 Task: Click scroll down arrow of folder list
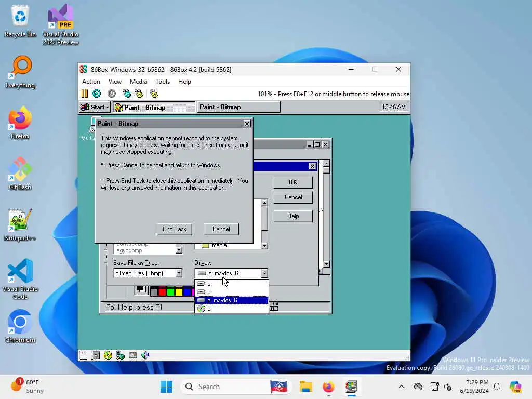[264, 246]
